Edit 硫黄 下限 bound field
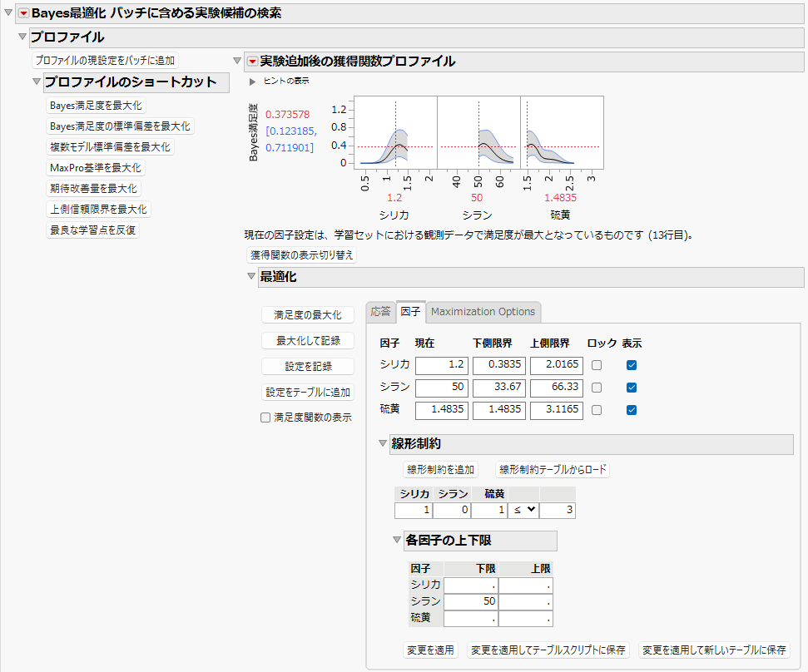 470,618
